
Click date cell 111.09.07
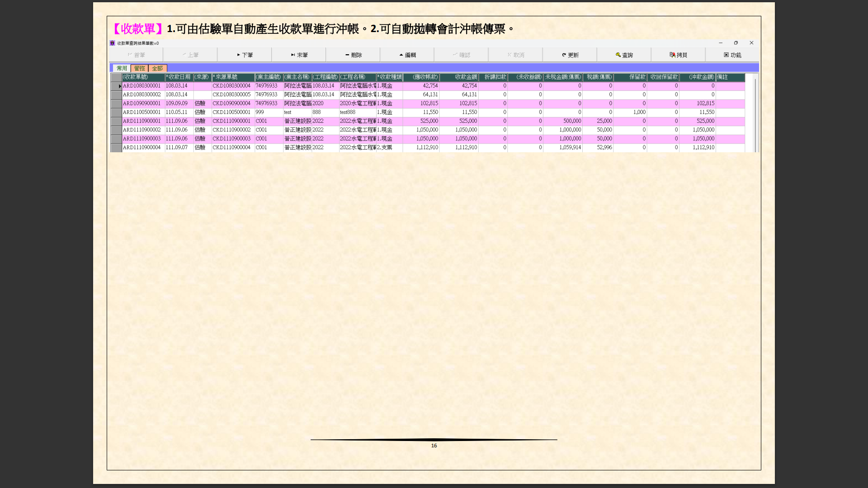179,148
